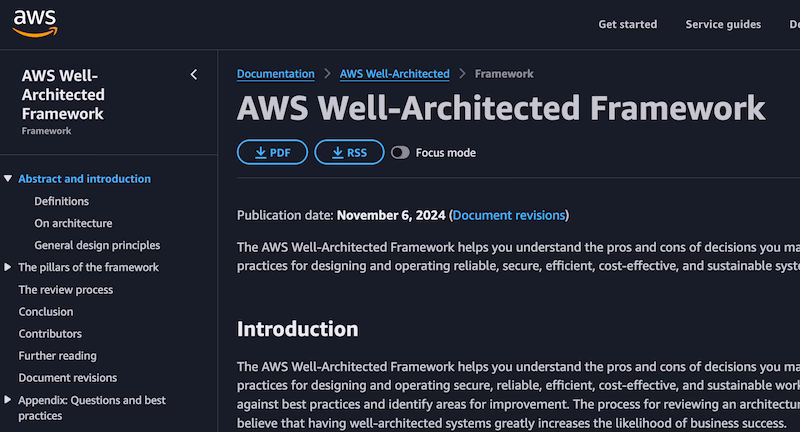Open Contributors in the sidebar
Screen dimensions: 800x432
(x=50, y=333)
